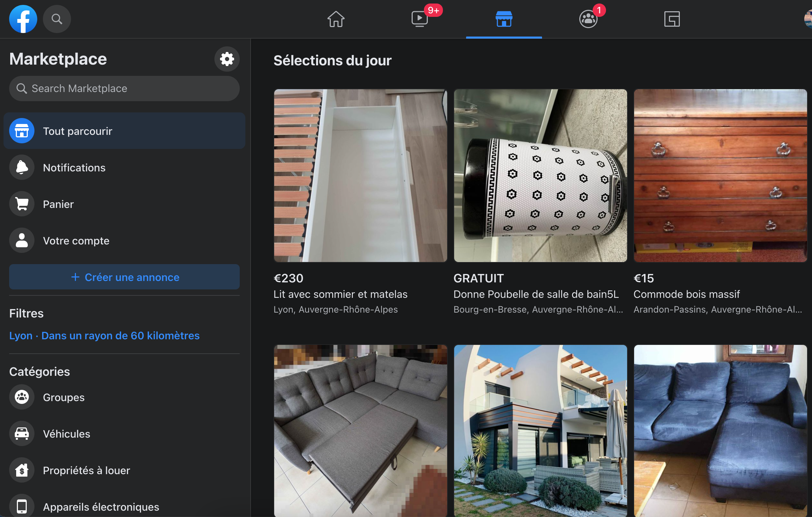Open Votre compte in the sidebar
This screenshot has height=517, width=812.
(x=76, y=241)
